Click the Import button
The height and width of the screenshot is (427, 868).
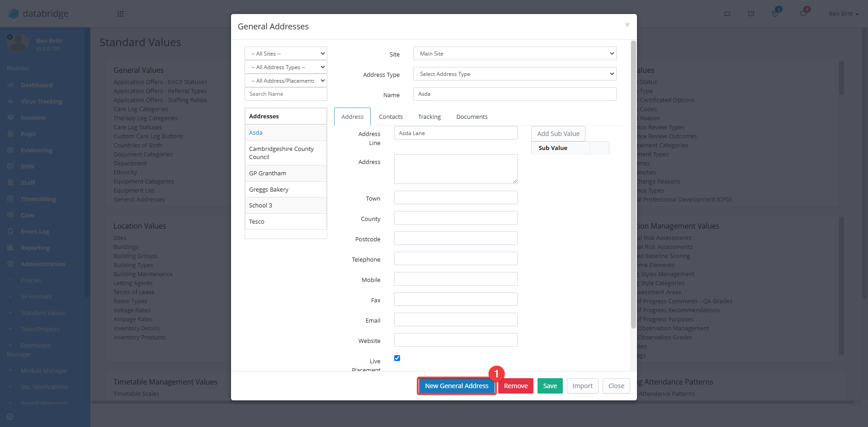[x=582, y=386]
